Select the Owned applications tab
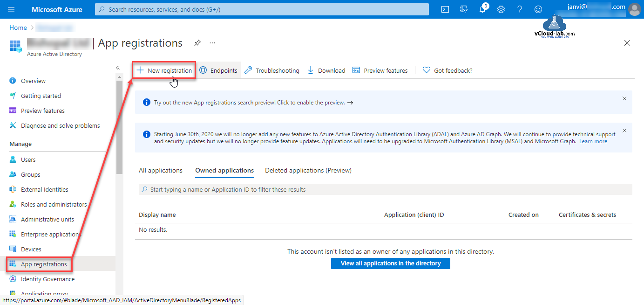 tap(224, 171)
